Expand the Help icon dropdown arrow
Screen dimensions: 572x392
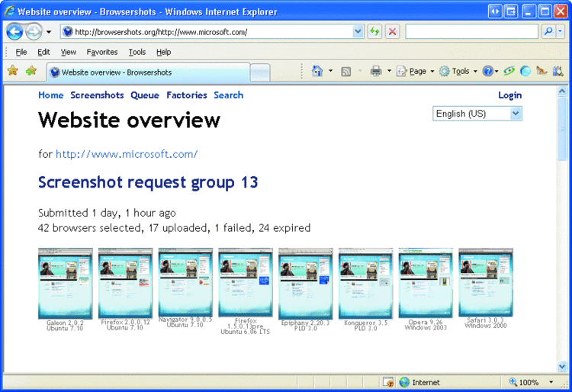(496, 71)
